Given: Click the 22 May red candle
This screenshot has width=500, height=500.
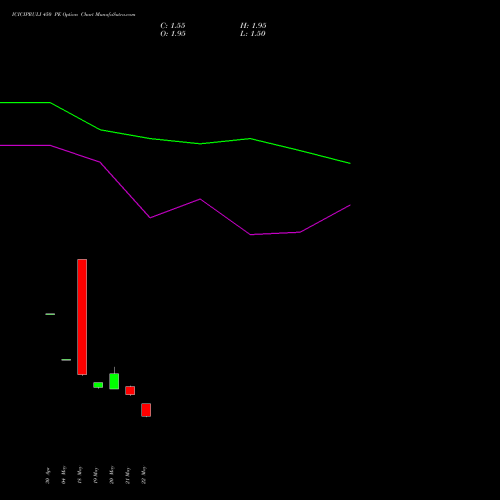Looking at the screenshot, I should pyautogui.click(x=146, y=410).
